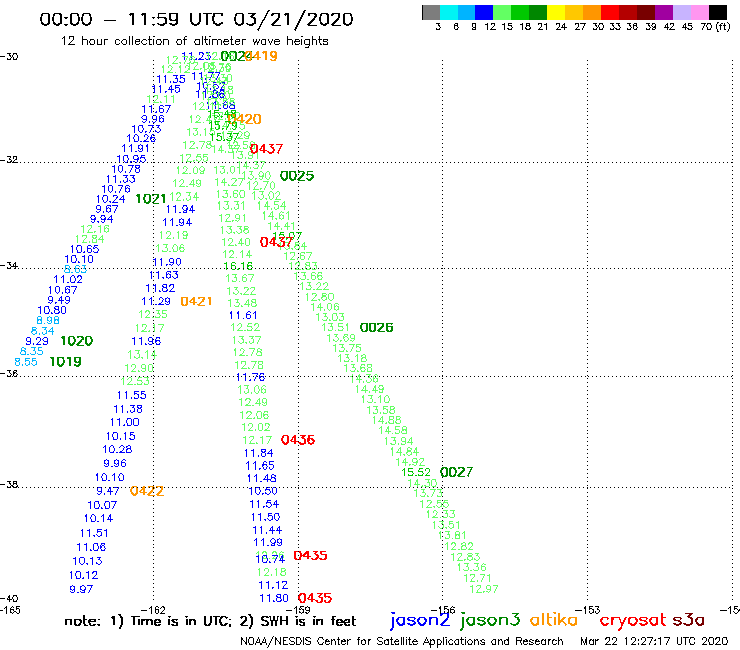The width and height of the screenshot is (740, 650).
Task: Click the green time label '0025'
Action: pos(297,176)
